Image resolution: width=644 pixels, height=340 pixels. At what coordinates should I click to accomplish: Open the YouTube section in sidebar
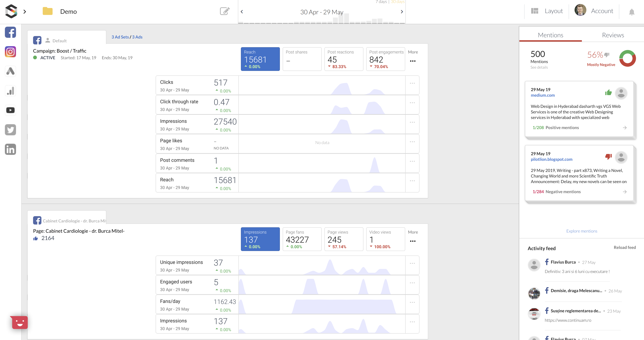tap(10, 110)
